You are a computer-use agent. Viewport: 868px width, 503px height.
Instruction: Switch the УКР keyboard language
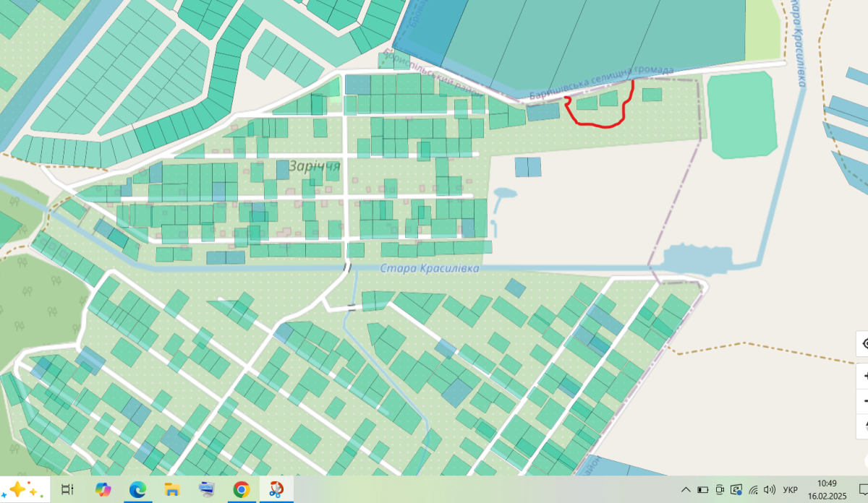[791, 489]
